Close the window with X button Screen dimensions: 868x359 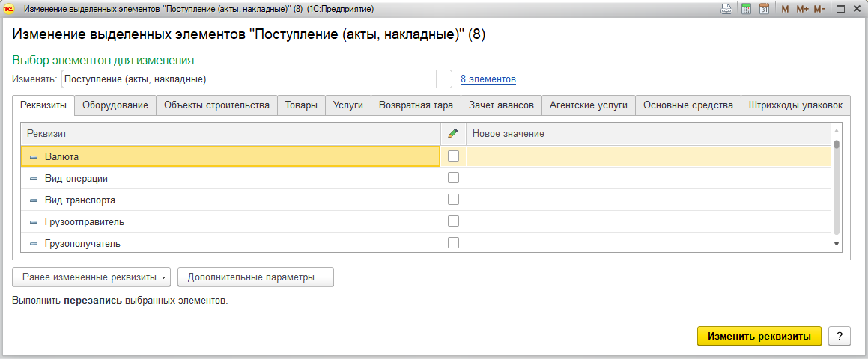pyautogui.click(x=856, y=9)
